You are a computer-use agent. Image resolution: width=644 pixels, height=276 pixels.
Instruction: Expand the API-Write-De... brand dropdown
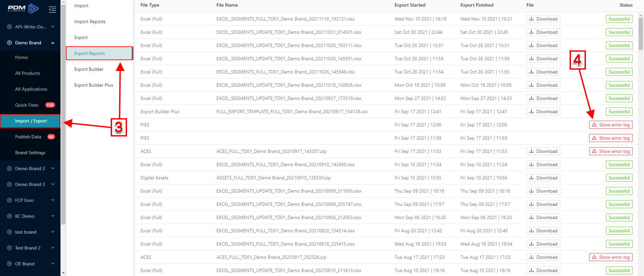[53, 27]
